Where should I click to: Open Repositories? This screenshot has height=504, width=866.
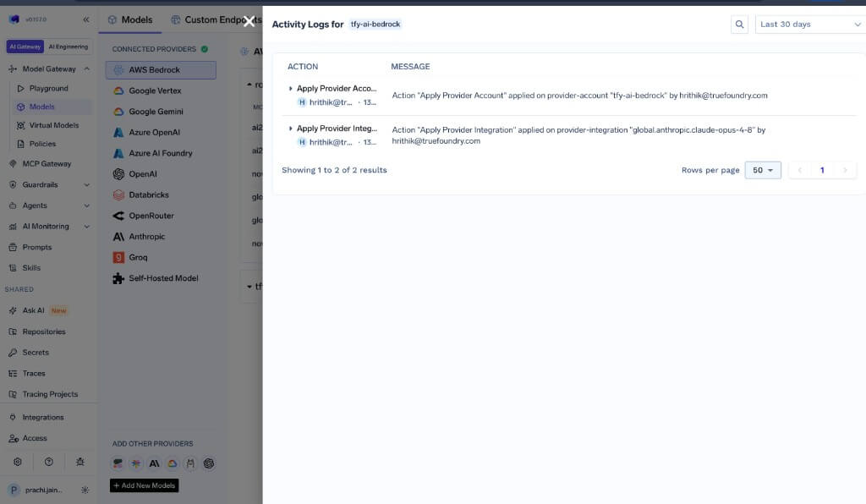pyautogui.click(x=44, y=331)
